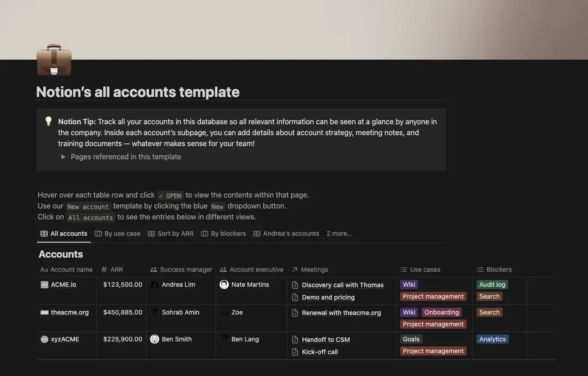Open the Handoff to CSM meeting
The height and width of the screenshot is (376, 588).
[326, 340]
